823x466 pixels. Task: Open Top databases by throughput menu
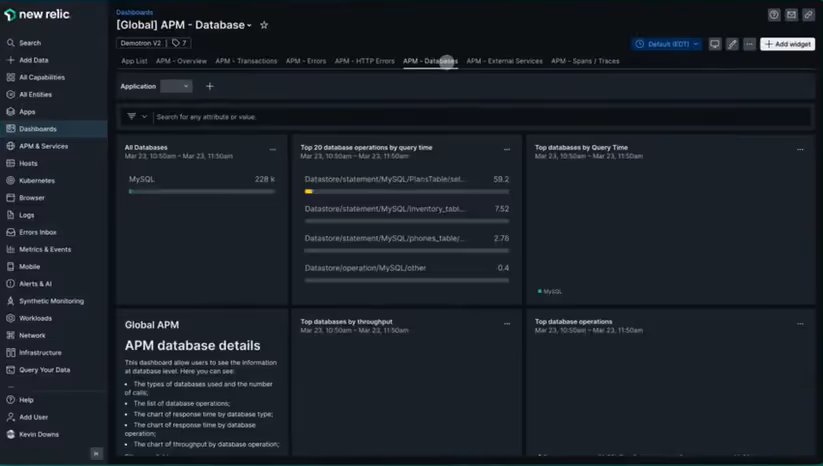pos(507,323)
